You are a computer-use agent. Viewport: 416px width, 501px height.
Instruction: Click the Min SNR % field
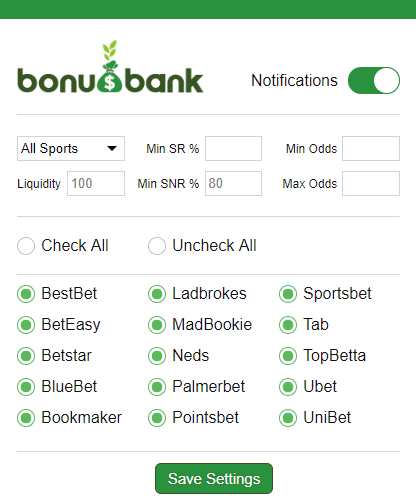click(233, 183)
